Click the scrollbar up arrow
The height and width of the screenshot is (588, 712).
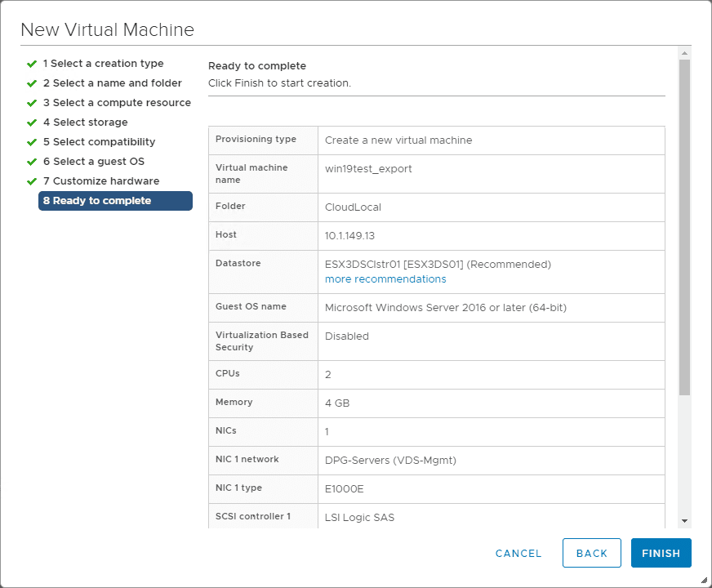684,53
